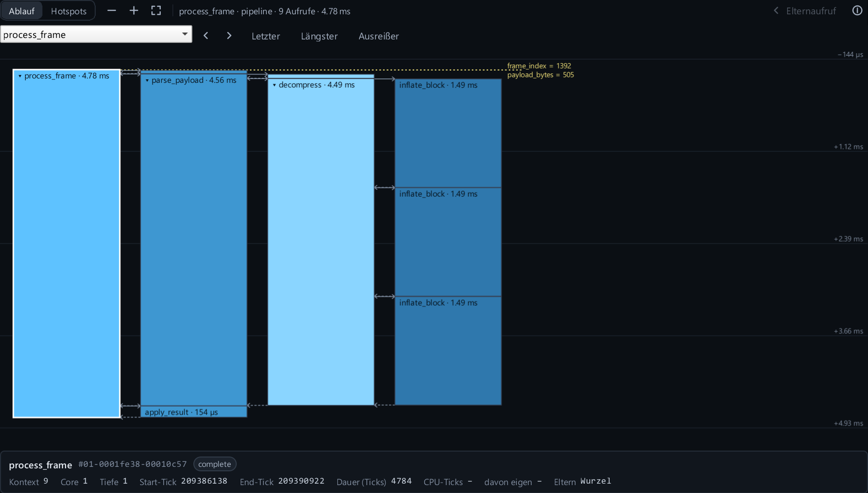Viewport: 868px width, 493px height.
Task: Jump to the Längster call
Action: 319,36
